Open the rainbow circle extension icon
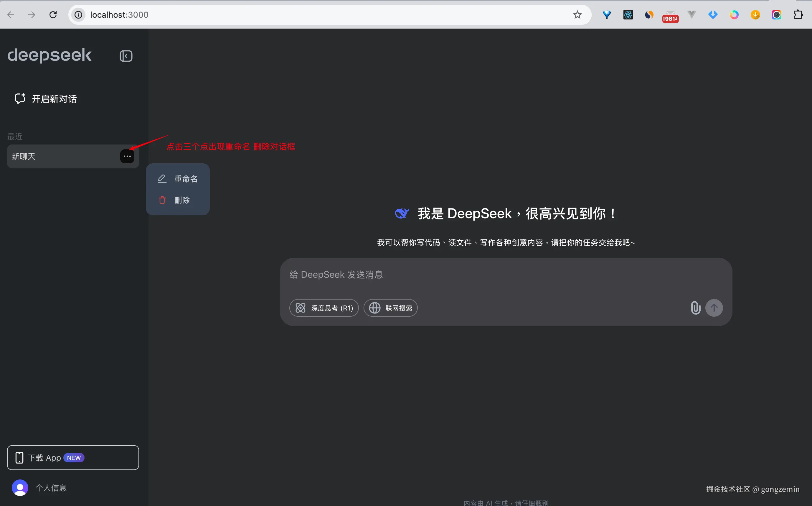 point(734,15)
